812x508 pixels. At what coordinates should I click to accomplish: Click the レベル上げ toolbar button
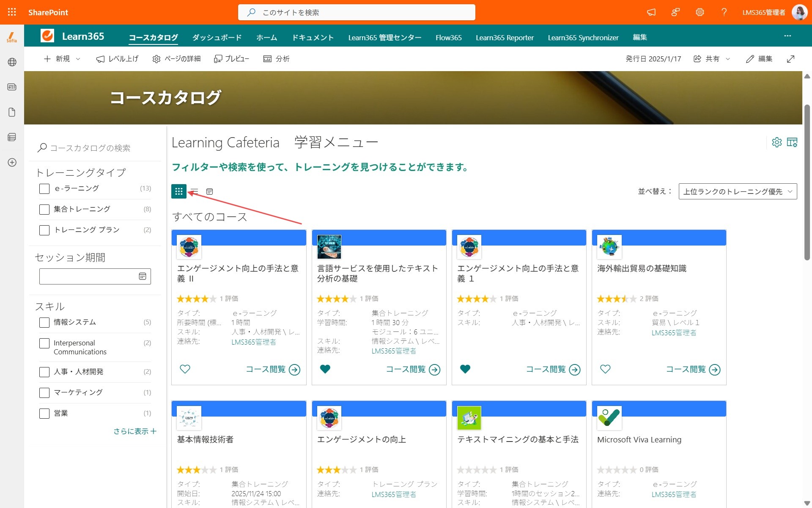coord(117,59)
